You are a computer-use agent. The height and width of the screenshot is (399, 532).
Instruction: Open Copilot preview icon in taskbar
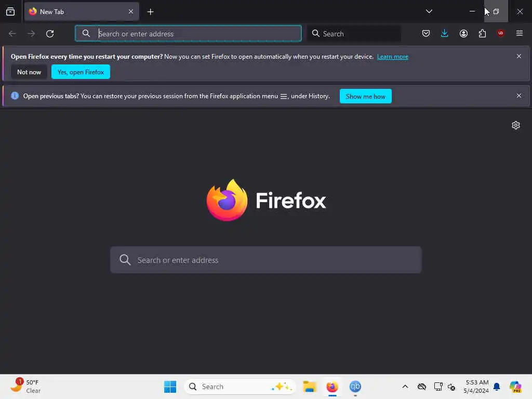click(515, 387)
